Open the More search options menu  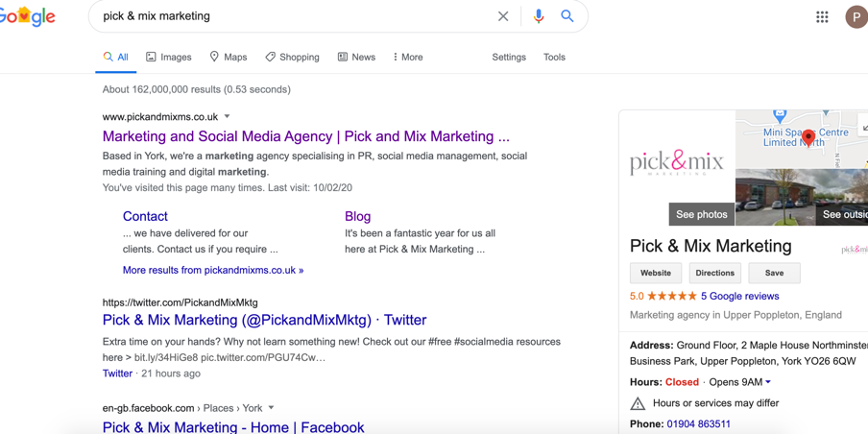407,57
